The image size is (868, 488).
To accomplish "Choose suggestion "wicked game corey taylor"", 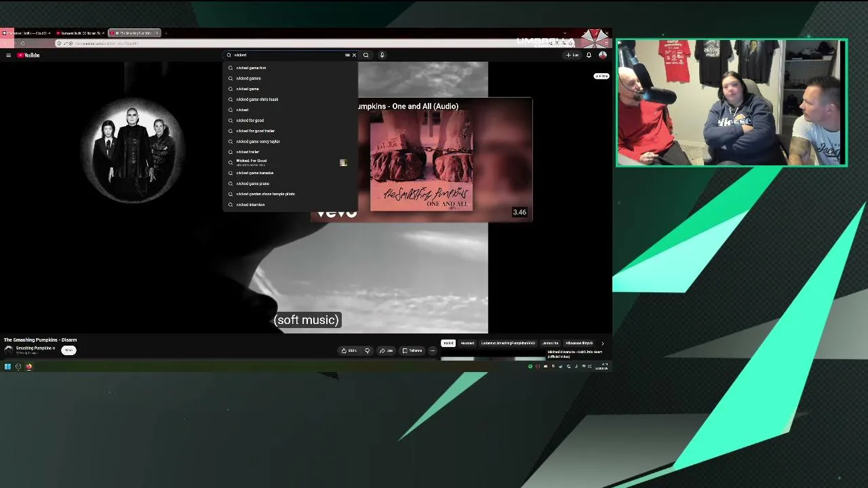I will tap(290, 141).
